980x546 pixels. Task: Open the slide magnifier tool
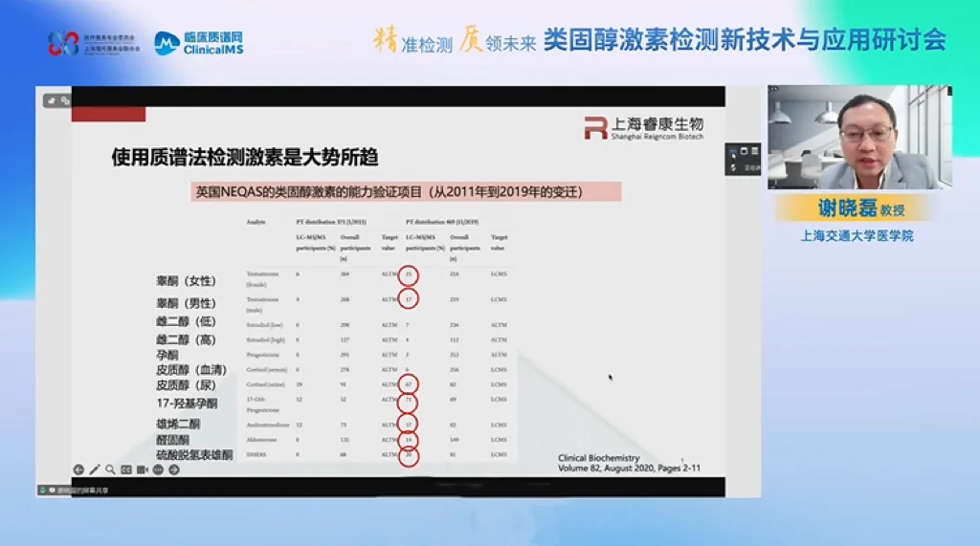click(x=110, y=470)
